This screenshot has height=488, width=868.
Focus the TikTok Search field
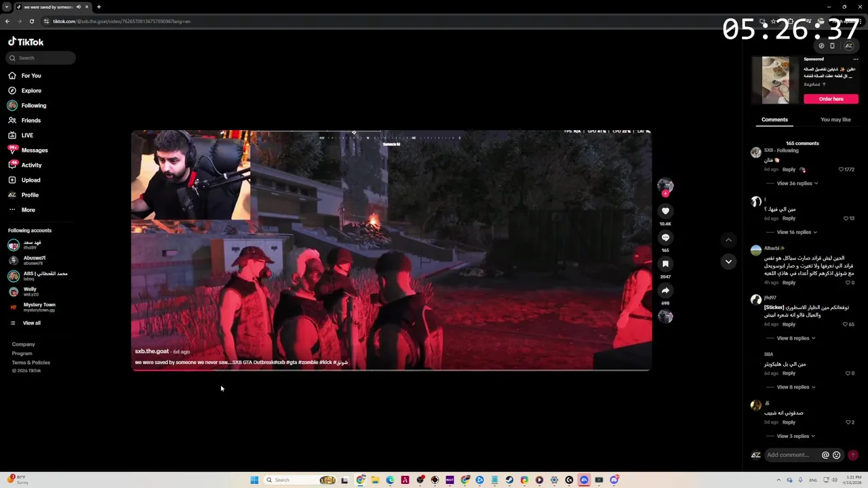point(41,58)
